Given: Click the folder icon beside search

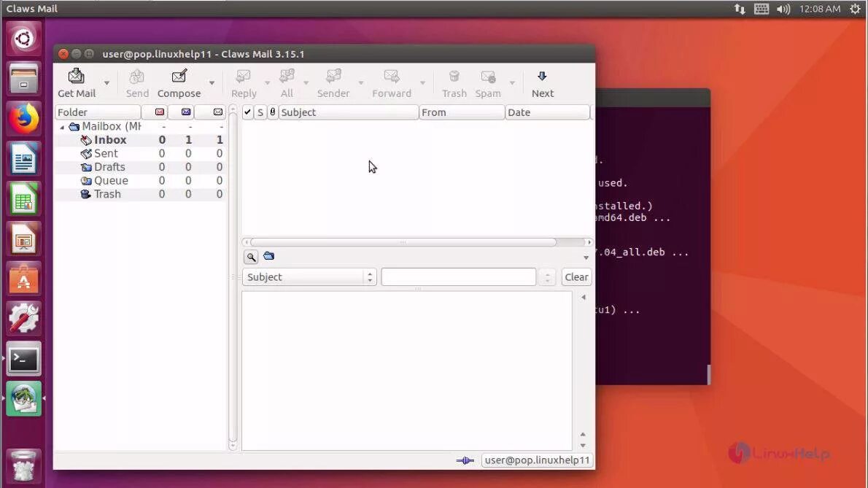Looking at the screenshot, I should pos(269,256).
